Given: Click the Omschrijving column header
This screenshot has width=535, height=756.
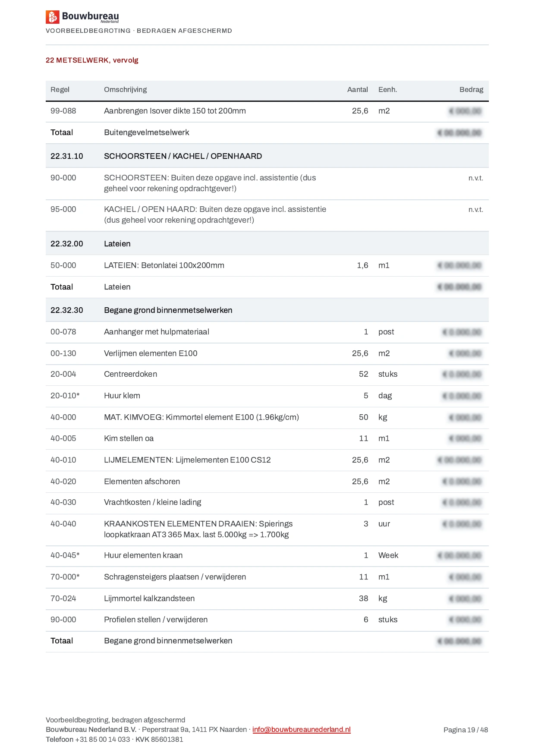Looking at the screenshot, I should tap(125, 90).
